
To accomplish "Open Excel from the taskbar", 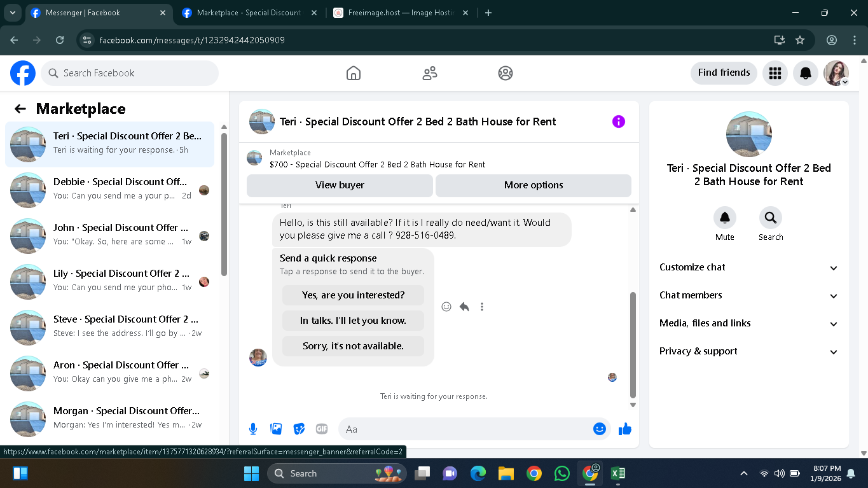I will click(617, 473).
